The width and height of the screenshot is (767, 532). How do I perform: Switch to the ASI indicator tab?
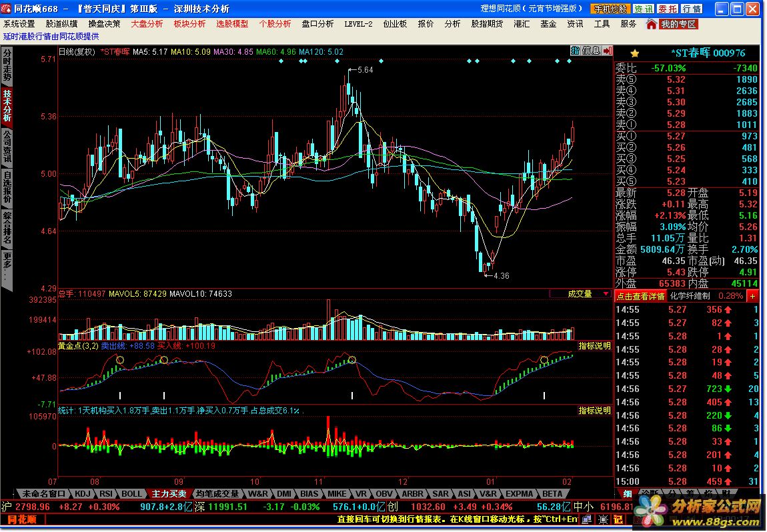(464, 494)
